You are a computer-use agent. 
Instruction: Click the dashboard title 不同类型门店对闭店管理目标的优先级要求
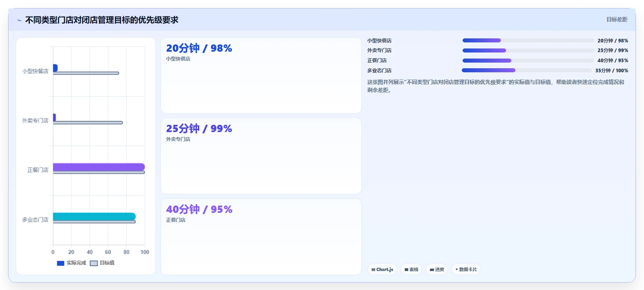pyautogui.click(x=102, y=20)
